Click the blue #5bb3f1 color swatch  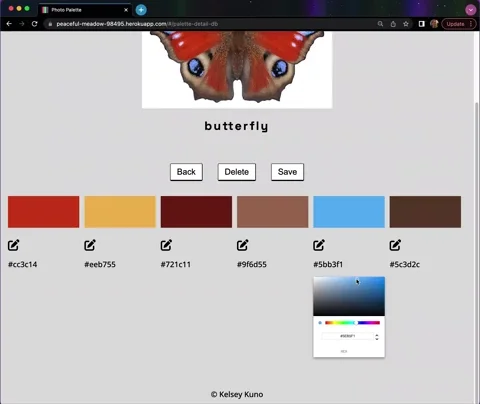349,212
